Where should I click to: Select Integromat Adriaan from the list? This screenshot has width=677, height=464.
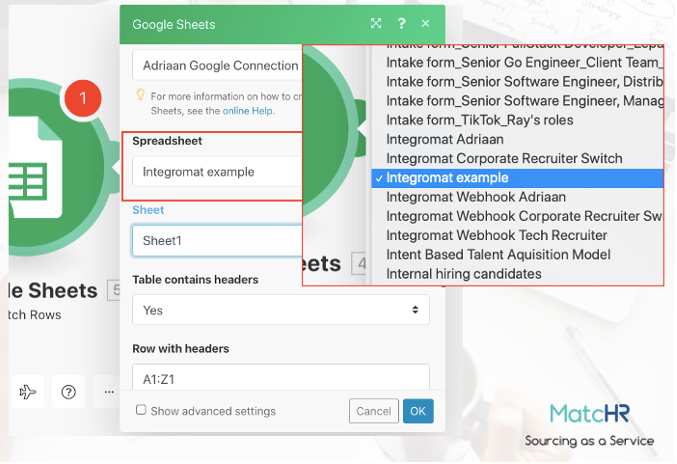(445, 139)
